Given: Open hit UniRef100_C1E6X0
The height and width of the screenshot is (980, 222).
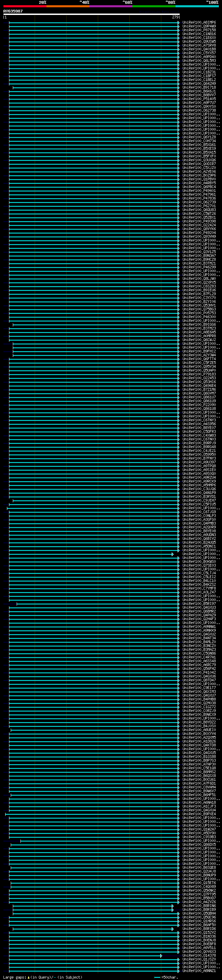Looking at the screenshot, I should point(199,38).
